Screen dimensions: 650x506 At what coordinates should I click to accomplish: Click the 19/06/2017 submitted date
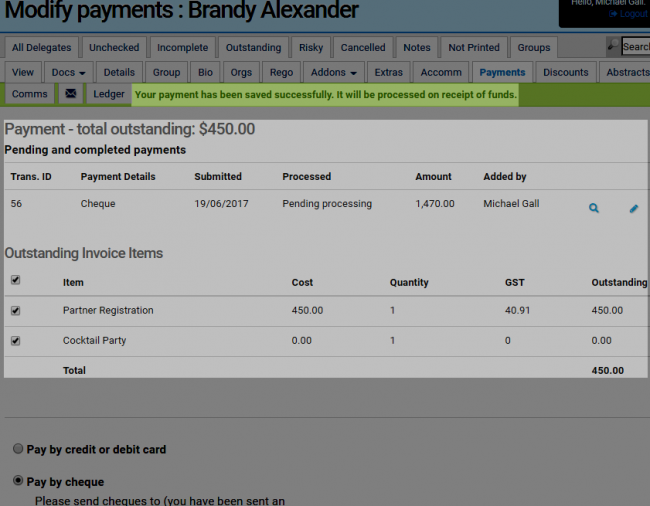(x=221, y=203)
